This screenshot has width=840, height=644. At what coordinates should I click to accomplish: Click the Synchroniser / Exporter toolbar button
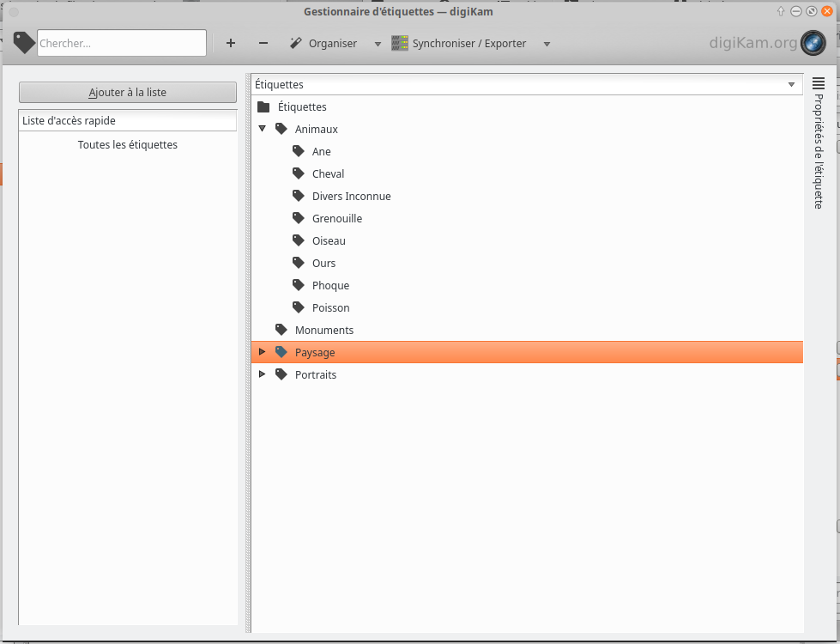coord(459,44)
